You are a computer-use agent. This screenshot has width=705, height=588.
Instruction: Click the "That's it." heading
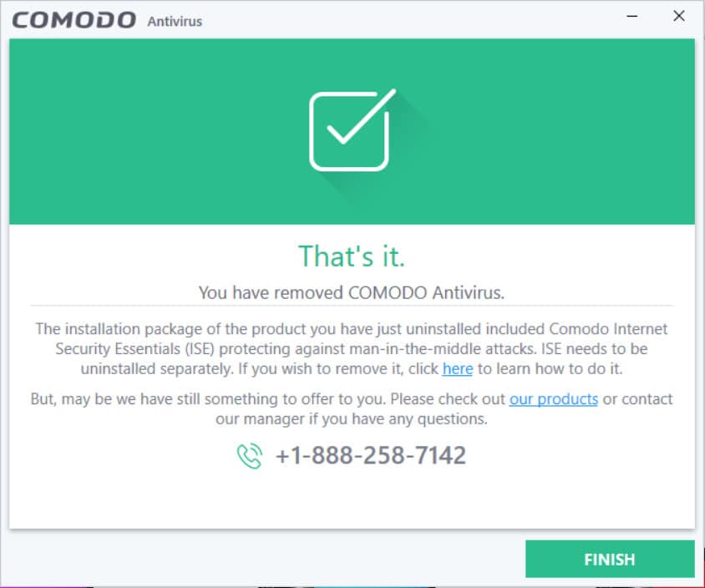[352, 256]
